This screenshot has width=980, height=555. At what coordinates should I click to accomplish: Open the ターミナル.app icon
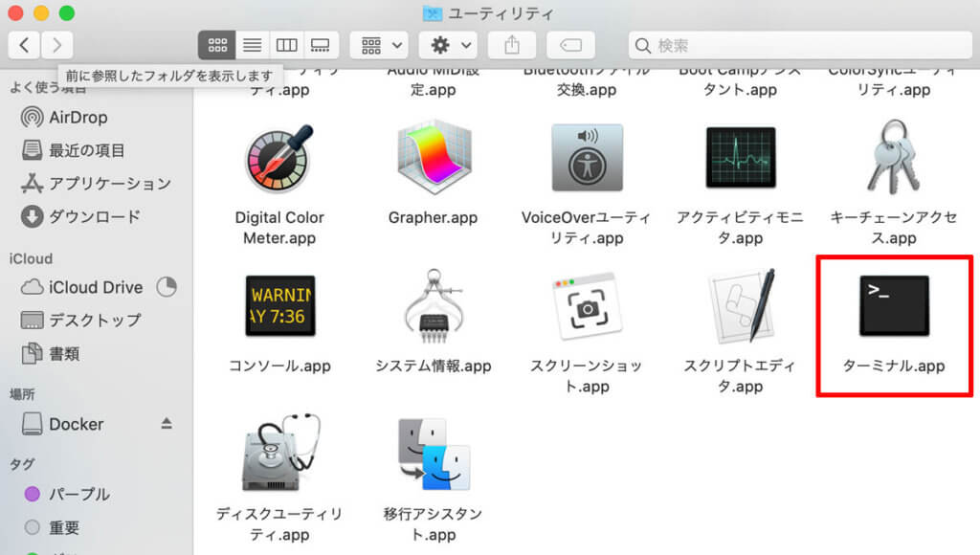(x=893, y=306)
